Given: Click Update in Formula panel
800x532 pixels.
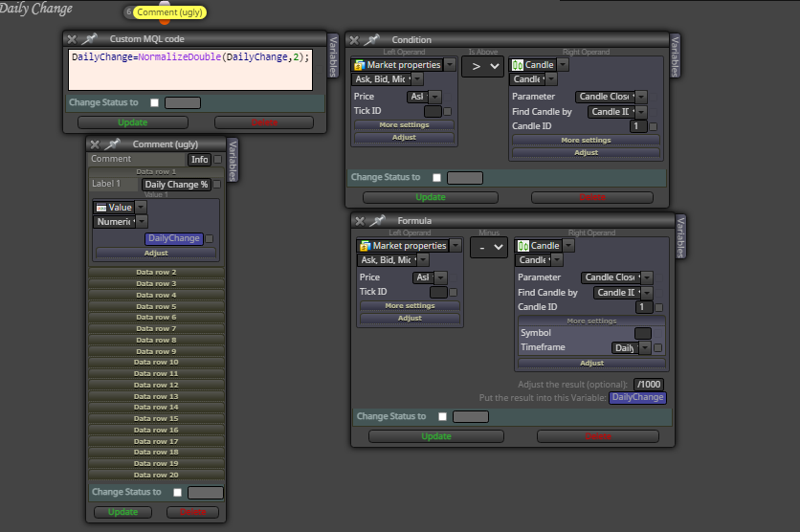Looking at the screenshot, I should 436,436.
